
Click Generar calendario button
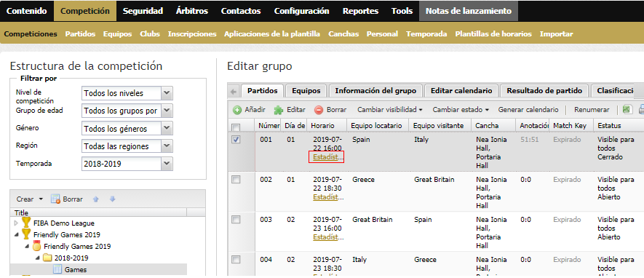pyautogui.click(x=528, y=110)
